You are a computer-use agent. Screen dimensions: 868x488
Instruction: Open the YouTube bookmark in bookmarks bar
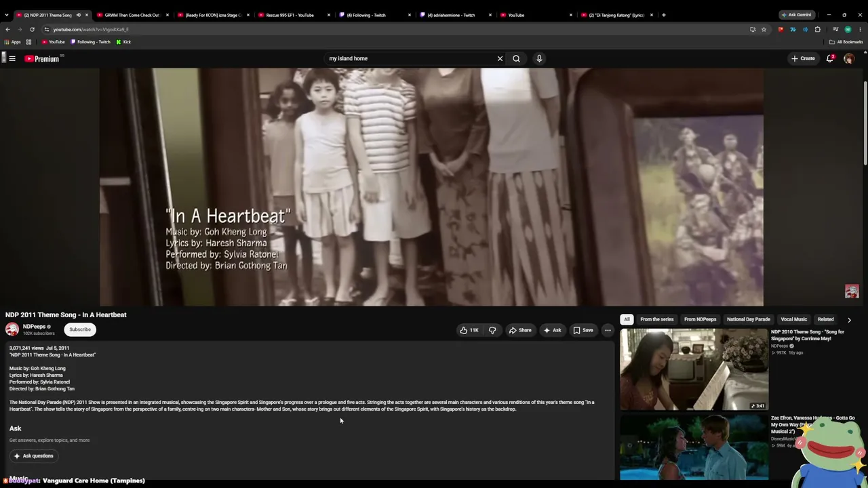[x=53, y=42]
